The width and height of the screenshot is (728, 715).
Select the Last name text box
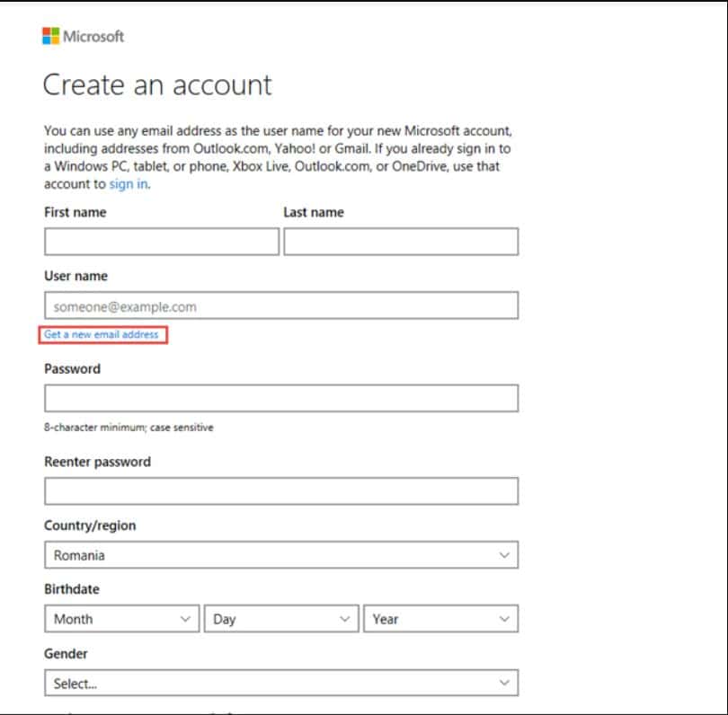point(401,242)
